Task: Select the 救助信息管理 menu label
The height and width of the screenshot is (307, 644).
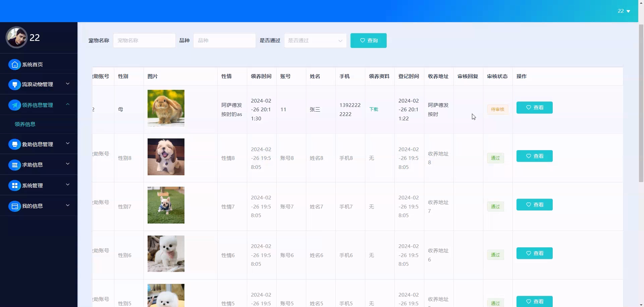Action: [x=38, y=144]
